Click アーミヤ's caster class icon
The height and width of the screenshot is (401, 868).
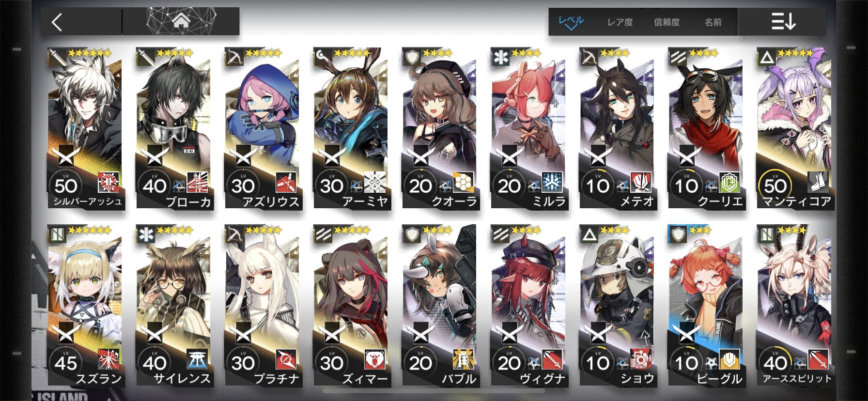(323, 57)
